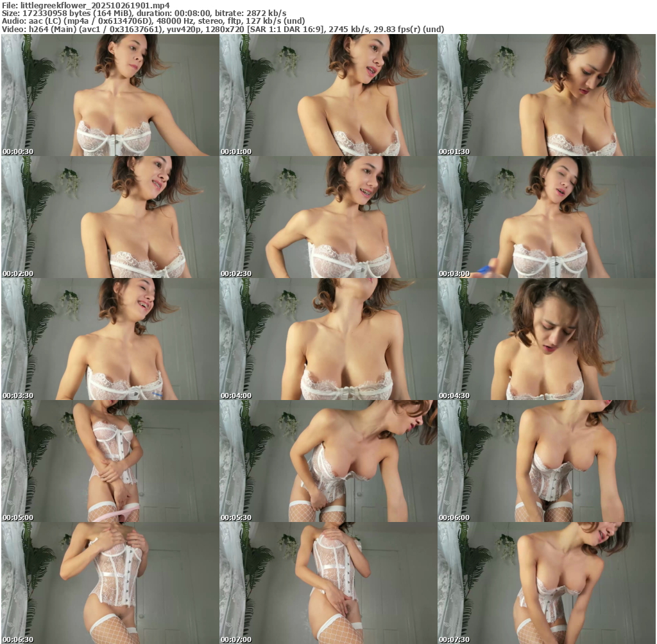Open the thumbnail stamped 00:00:30
The image size is (657, 644).
pyautogui.click(x=110, y=95)
